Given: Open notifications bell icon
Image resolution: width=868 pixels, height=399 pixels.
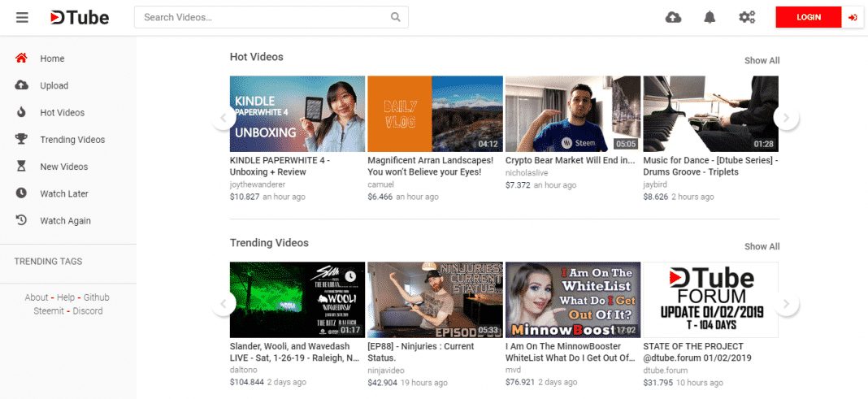Looking at the screenshot, I should [x=710, y=17].
